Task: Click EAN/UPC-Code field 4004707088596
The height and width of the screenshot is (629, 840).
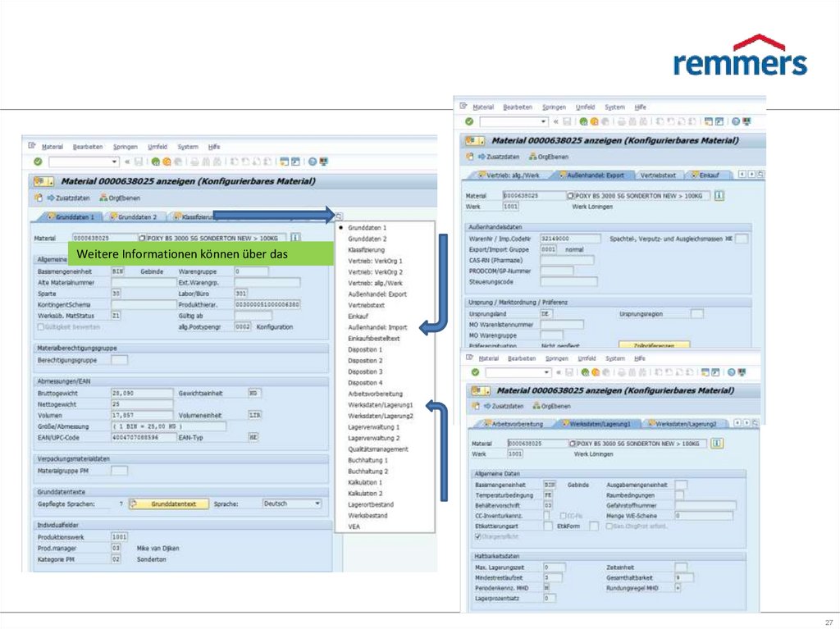Action: coord(142,438)
